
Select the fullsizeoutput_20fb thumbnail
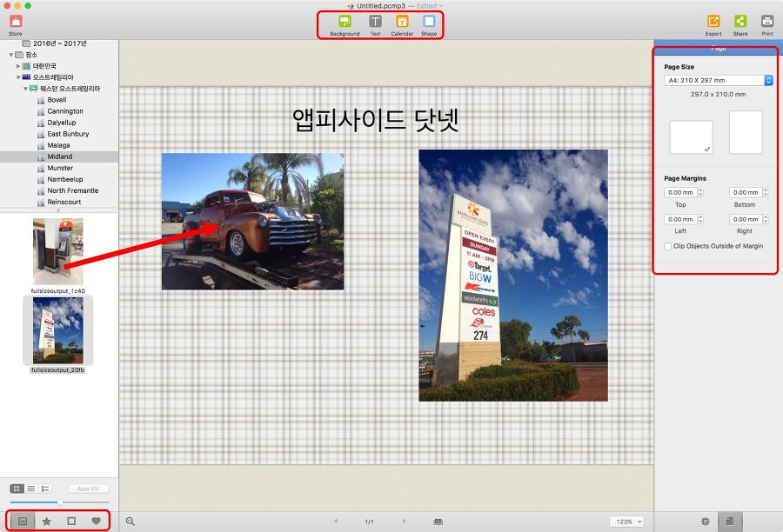click(x=58, y=330)
